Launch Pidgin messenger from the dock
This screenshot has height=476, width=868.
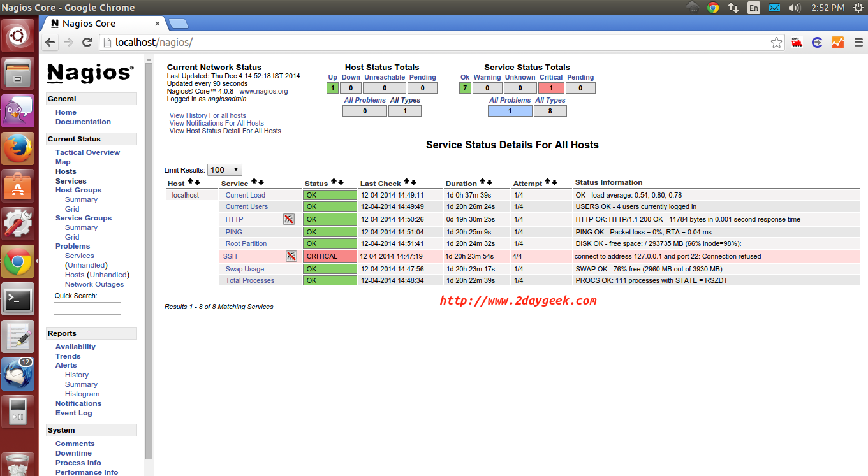pyautogui.click(x=18, y=111)
